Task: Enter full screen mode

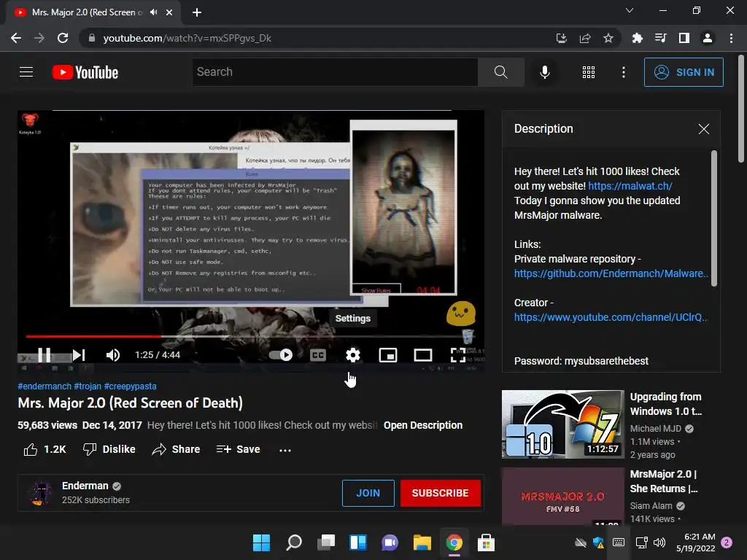Action: pos(458,355)
